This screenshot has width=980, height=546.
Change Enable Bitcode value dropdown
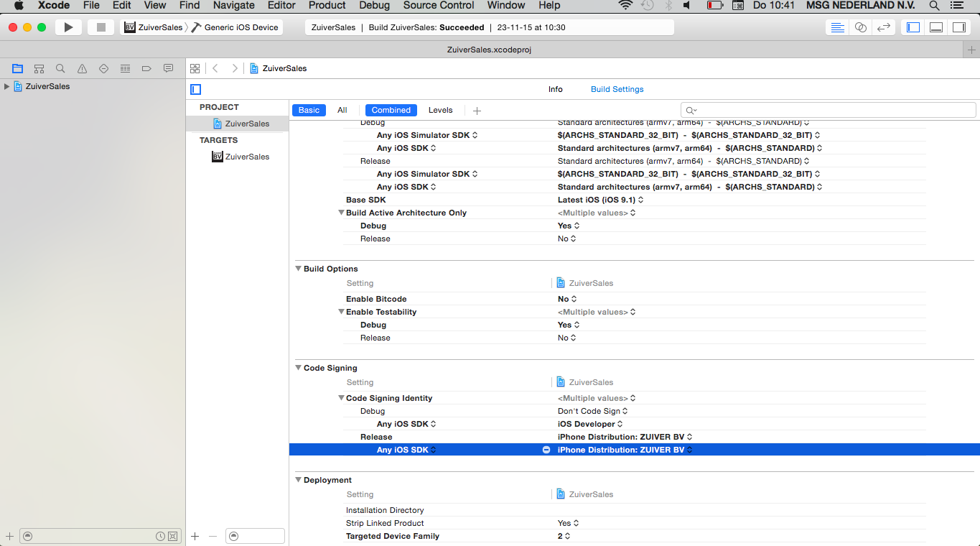[567, 299]
